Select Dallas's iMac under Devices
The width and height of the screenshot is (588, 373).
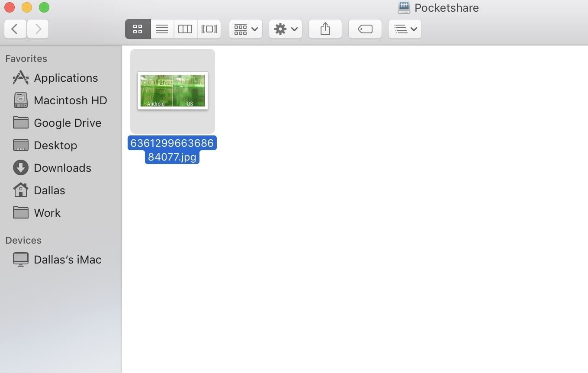61,260
